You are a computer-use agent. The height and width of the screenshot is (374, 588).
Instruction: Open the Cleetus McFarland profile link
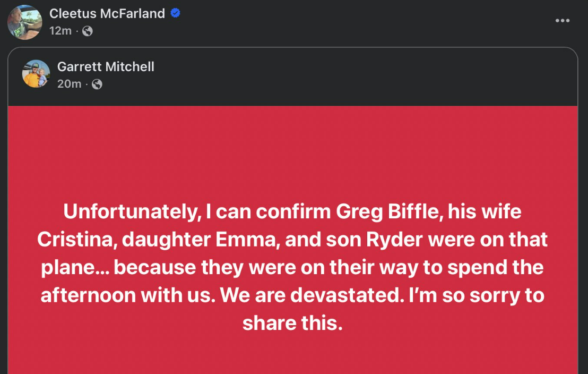point(107,13)
